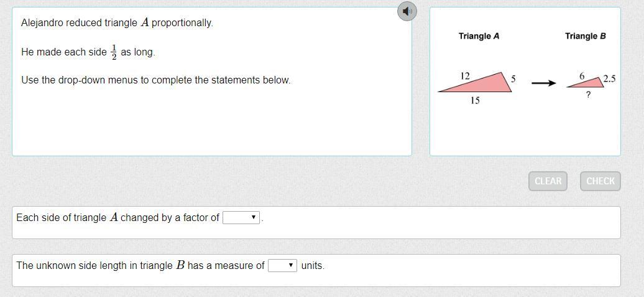Click the side length 6 label

582,76
